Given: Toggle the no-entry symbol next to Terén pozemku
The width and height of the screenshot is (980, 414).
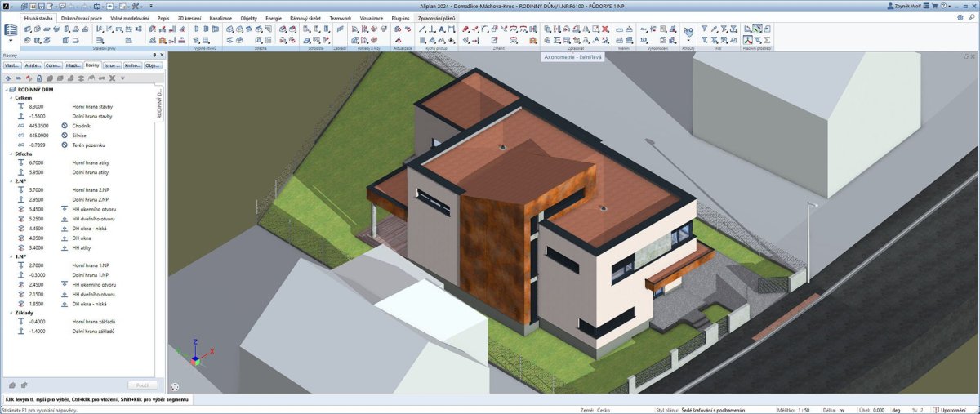Looking at the screenshot, I should coord(63,145).
